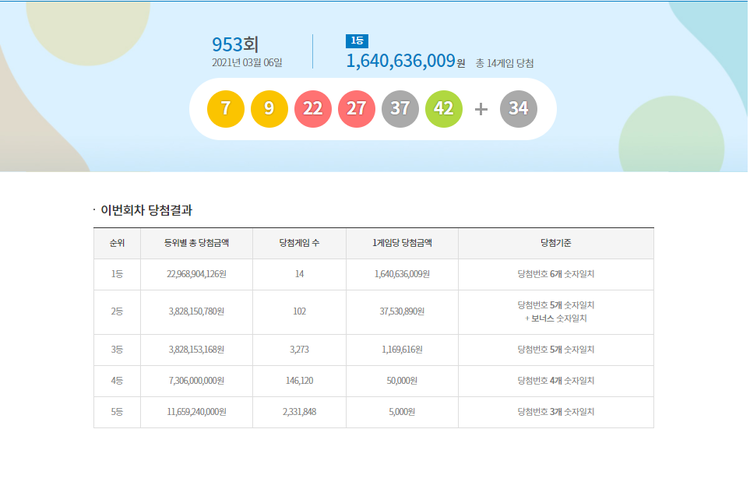Image resolution: width=750 pixels, height=496 pixels.
Task: Click the winner count 3,273 cell
Action: click(x=299, y=350)
